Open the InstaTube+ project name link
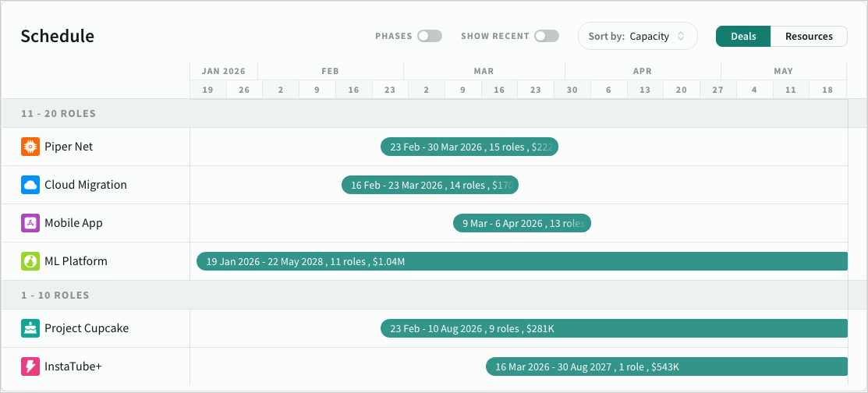Image resolution: width=868 pixels, height=393 pixels. (x=73, y=366)
